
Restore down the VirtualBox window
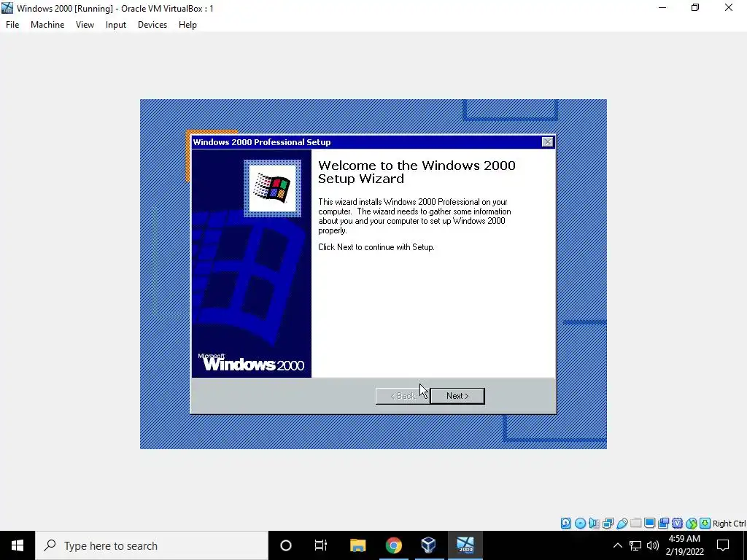pyautogui.click(x=695, y=8)
